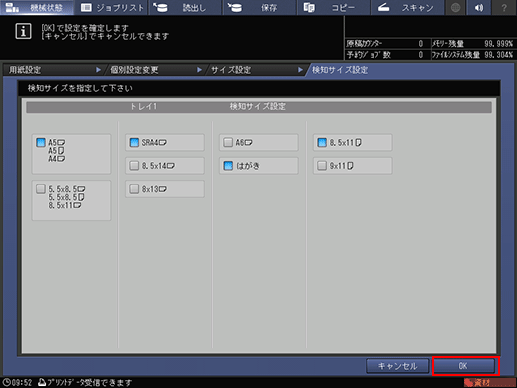Switch to the 読出し recall tab
This screenshot has height=388, width=517.
pos(186,7)
